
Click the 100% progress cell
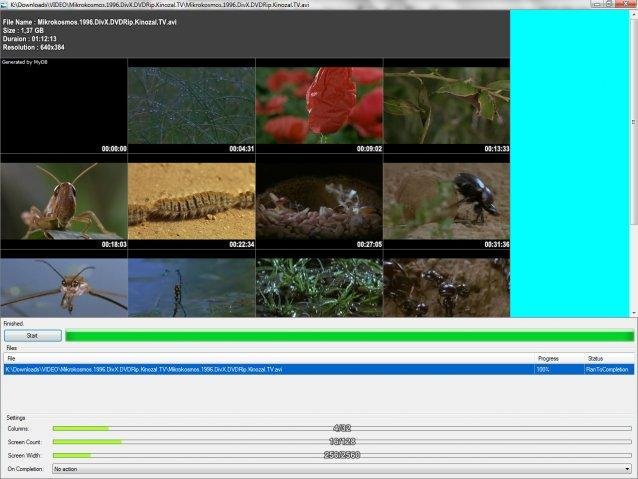[559, 370]
